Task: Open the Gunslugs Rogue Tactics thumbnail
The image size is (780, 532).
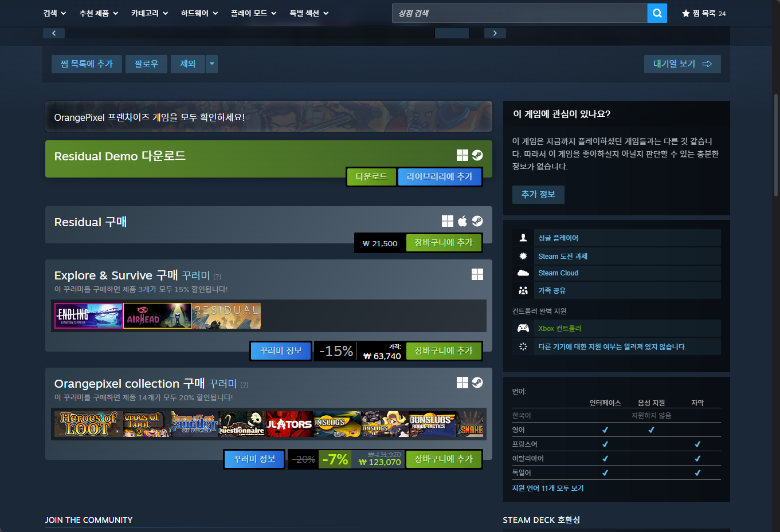Action: point(433,424)
